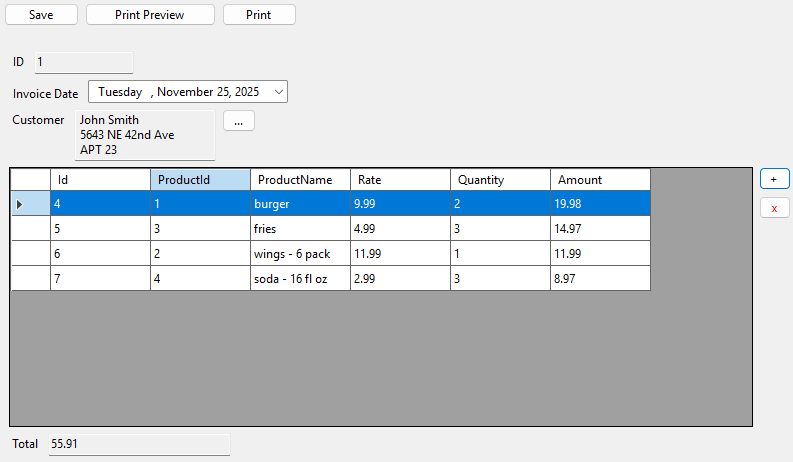
Task: Click the Save button
Action: click(x=41, y=15)
